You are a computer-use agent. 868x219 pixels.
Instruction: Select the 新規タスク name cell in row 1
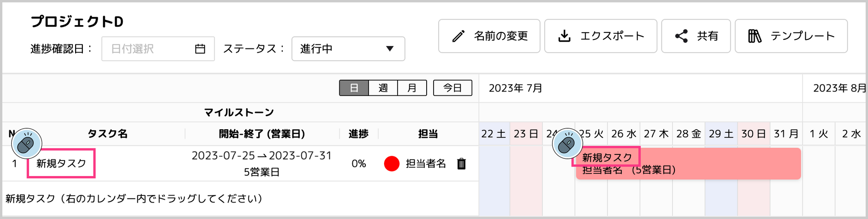click(61, 163)
